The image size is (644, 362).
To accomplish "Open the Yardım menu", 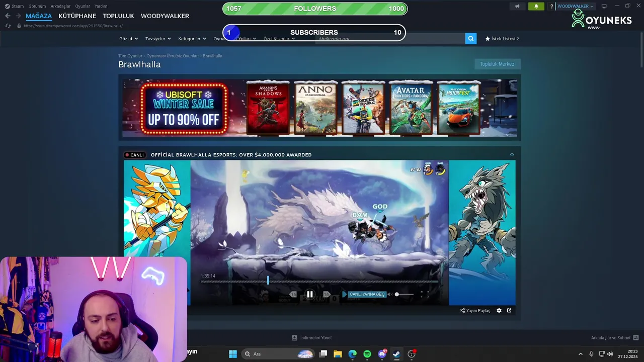I will click(x=101, y=7).
